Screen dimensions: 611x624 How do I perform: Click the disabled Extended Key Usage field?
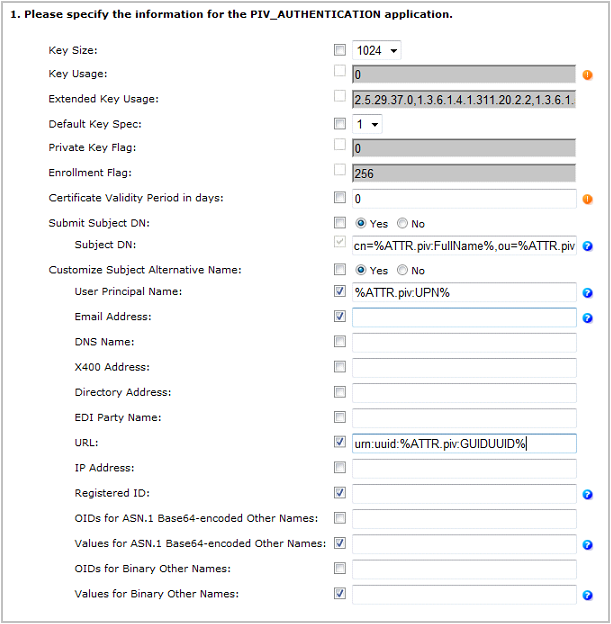[x=464, y=99]
